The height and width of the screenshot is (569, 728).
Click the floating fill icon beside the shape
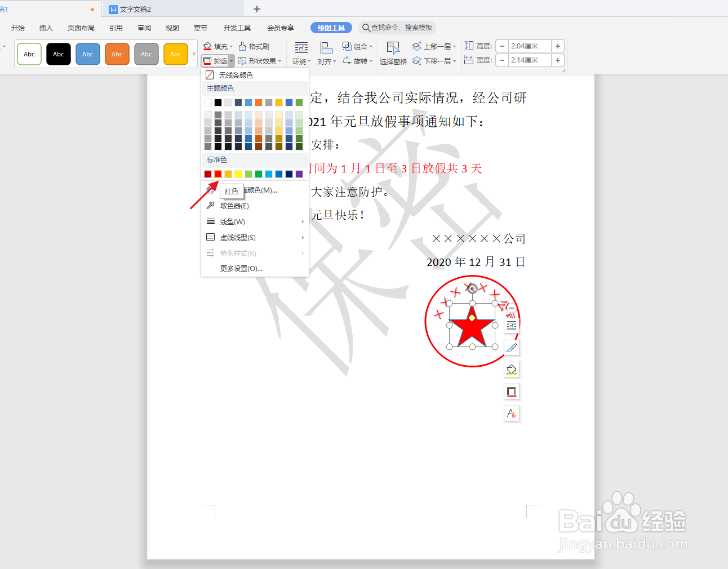point(511,370)
